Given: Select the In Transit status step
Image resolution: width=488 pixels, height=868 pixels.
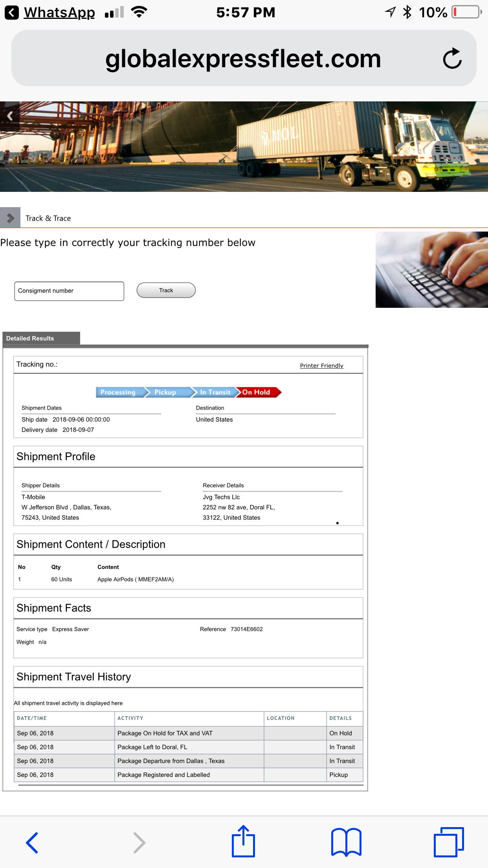Looking at the screenshot, I should [214, 392].
